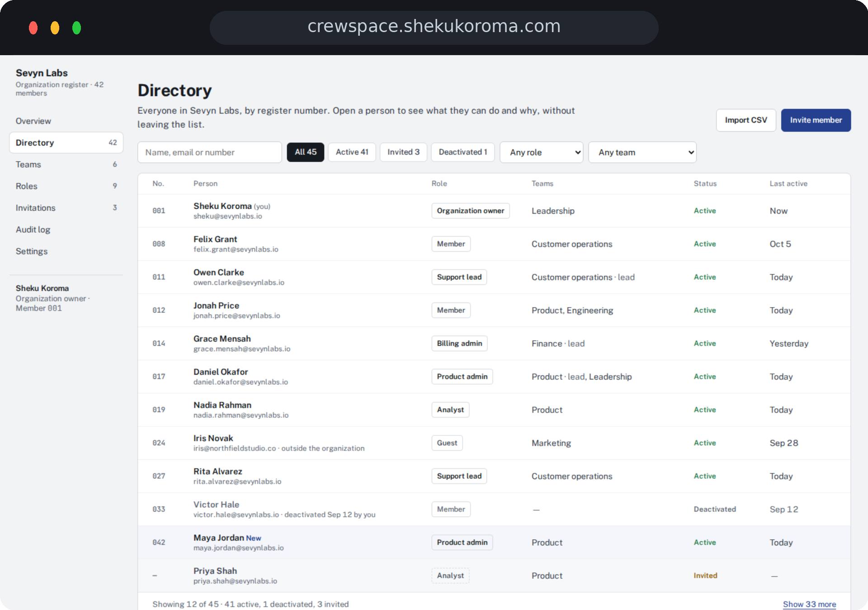Click the Import CSV button
This screenshot has width=868, height=610.
(x=746, y=120)
